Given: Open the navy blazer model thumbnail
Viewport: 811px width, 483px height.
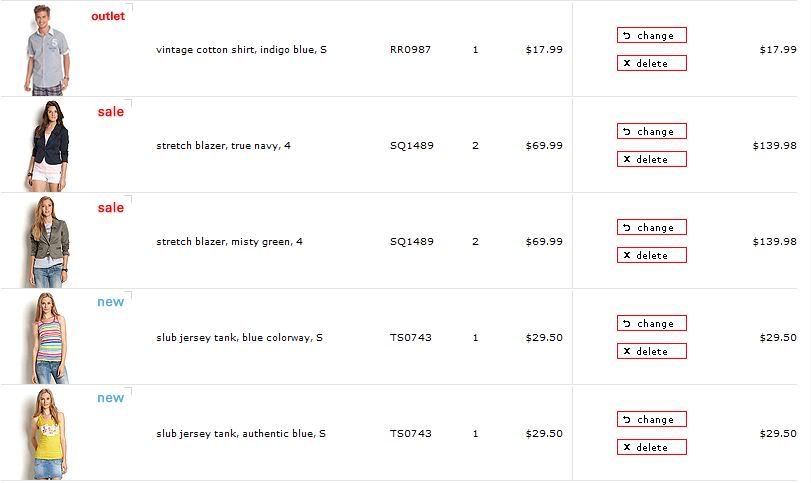Looking at the screenshot, I should (x=48, y=146).
